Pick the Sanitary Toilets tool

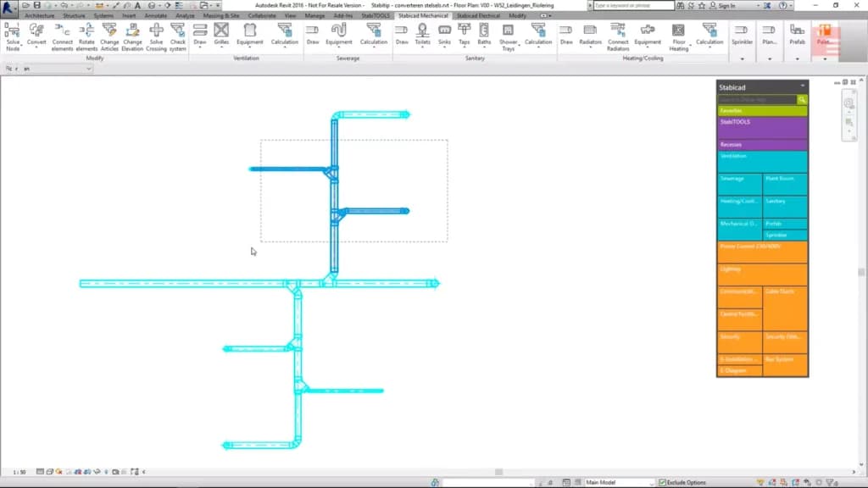pos(422,34)
